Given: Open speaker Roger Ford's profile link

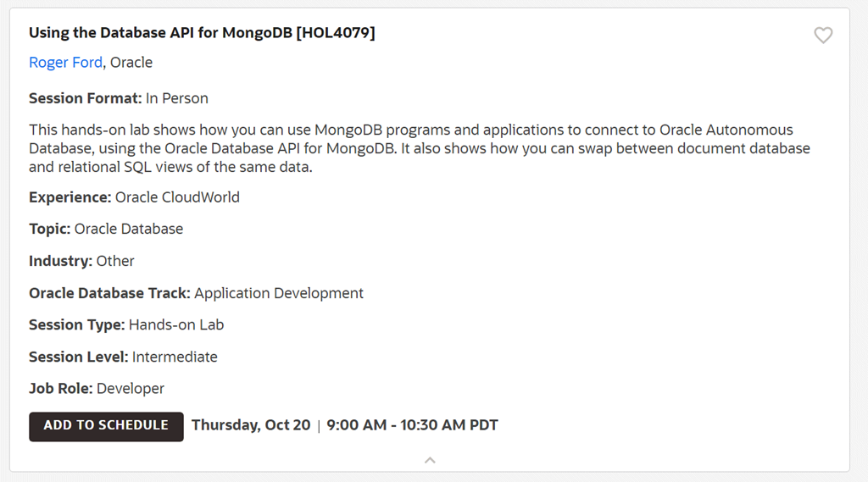Looking at the screenshot, I should click(x=65, y=63).
